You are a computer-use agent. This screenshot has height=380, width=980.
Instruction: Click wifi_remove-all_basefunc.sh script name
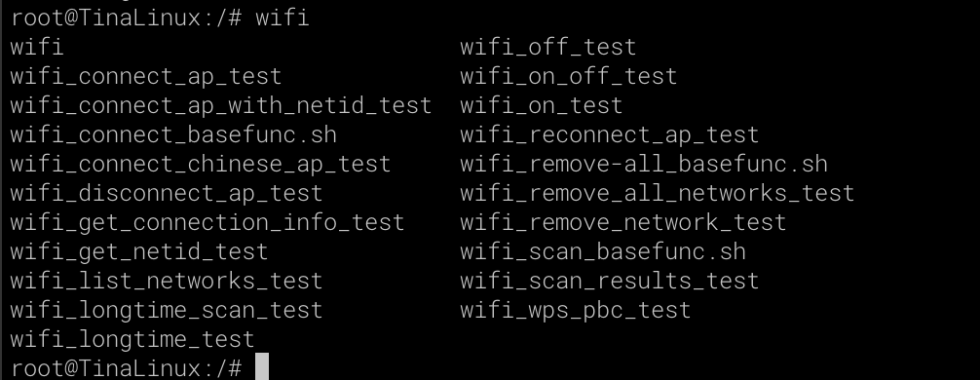click(x=644, y=165)
